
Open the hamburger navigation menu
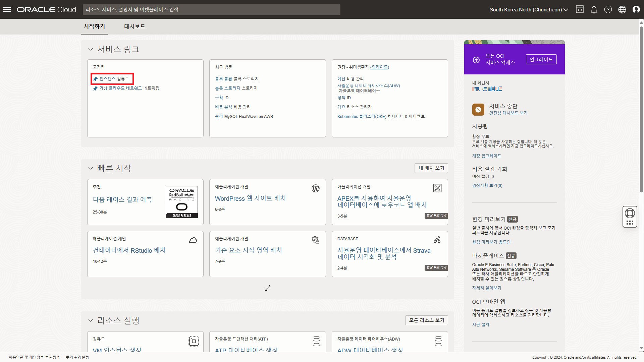point(7,9)
